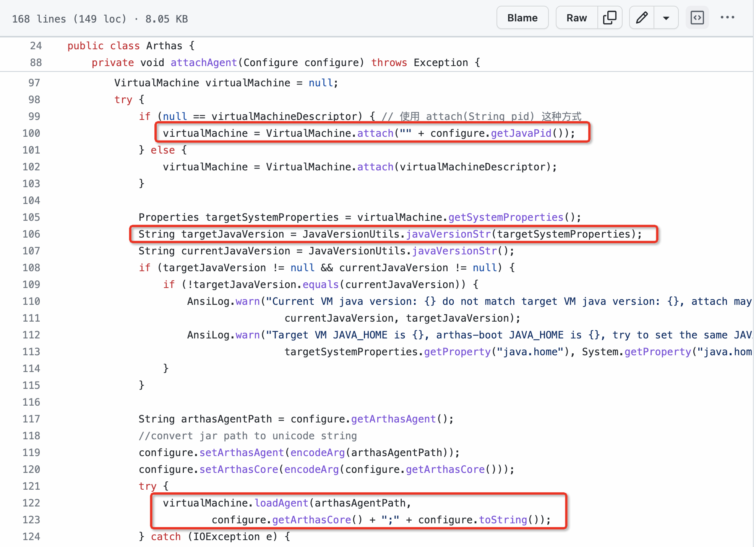Click the loadAgent method on line 122
The image size is (756, 547).
(x=281, y=503)
